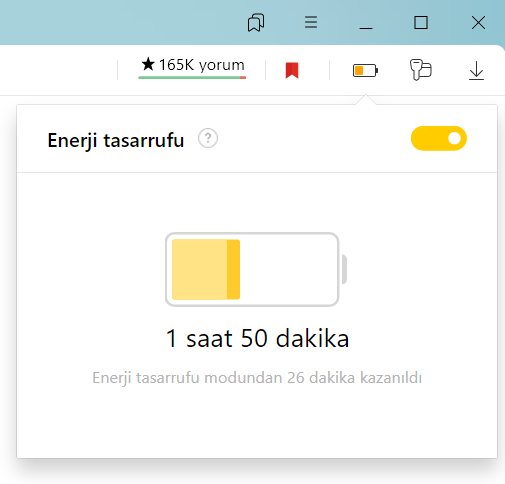Viewport: 505px width, 484px height.
Task: Click the green-red rating bar under reviews
Action: click(x=192, y=78)
